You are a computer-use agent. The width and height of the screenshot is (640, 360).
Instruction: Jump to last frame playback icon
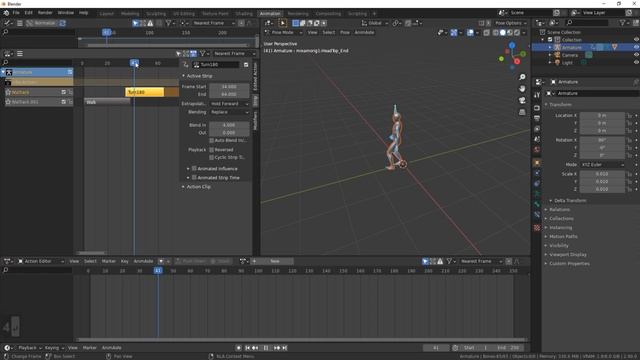pyautogui.click(x=285, y=348)
